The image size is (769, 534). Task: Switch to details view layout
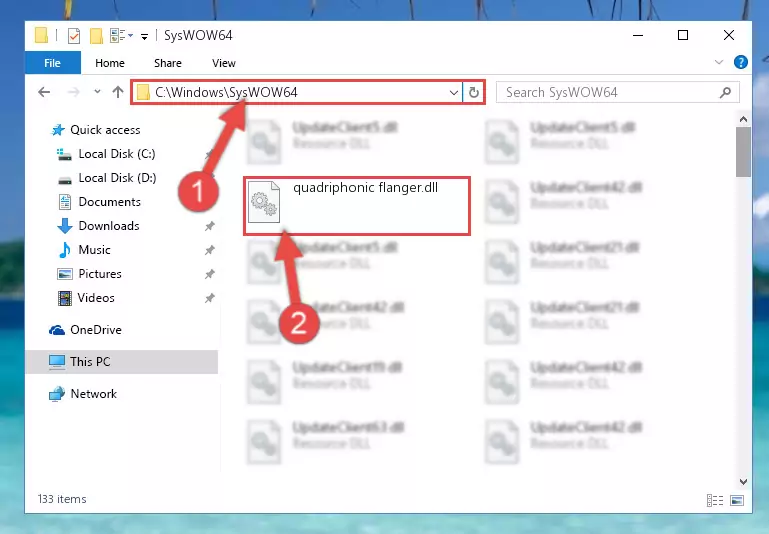point(715,500)
